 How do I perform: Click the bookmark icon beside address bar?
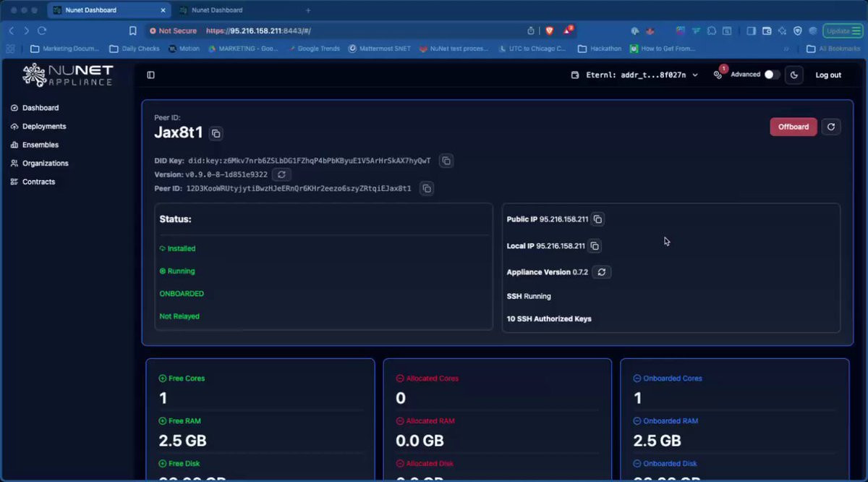click(x=132, y=31)
